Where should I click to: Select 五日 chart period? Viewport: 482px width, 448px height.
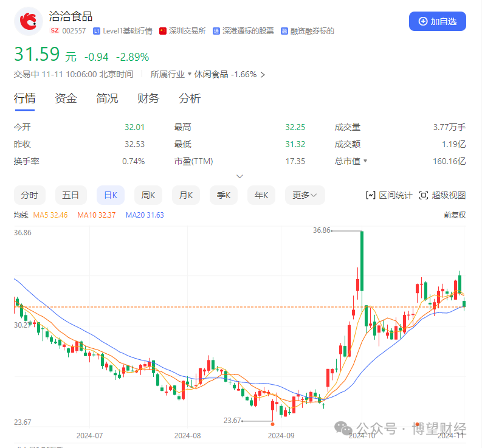(x=71, y=195)
